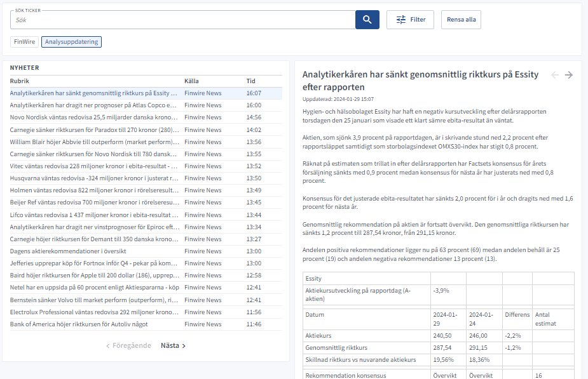Click the -3,9% rapportdag value
Screen dimensions: 588x379
tap(441, 291)
